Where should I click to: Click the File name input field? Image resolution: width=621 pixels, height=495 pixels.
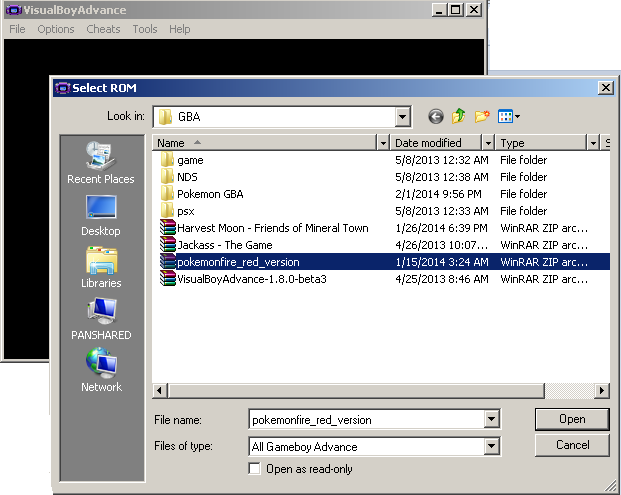367,419
